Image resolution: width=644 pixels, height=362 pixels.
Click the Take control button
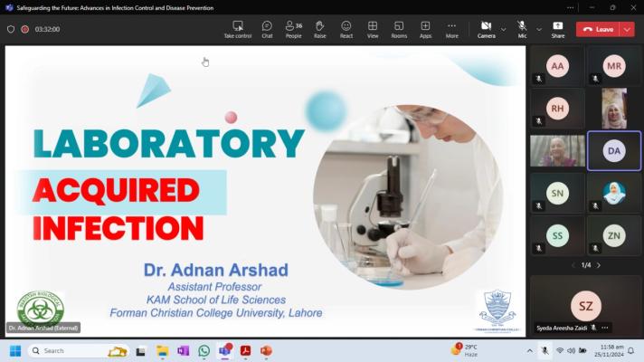237,28
